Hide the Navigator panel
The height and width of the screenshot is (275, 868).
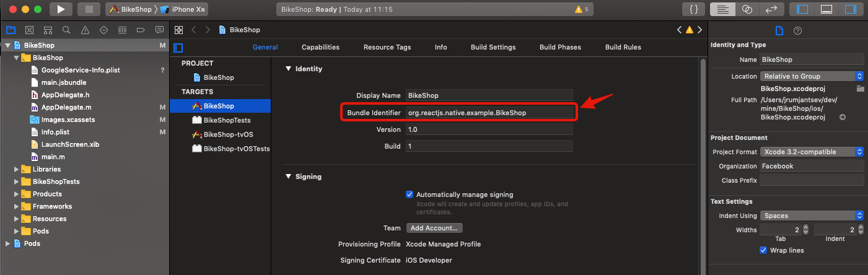(802, 9)
